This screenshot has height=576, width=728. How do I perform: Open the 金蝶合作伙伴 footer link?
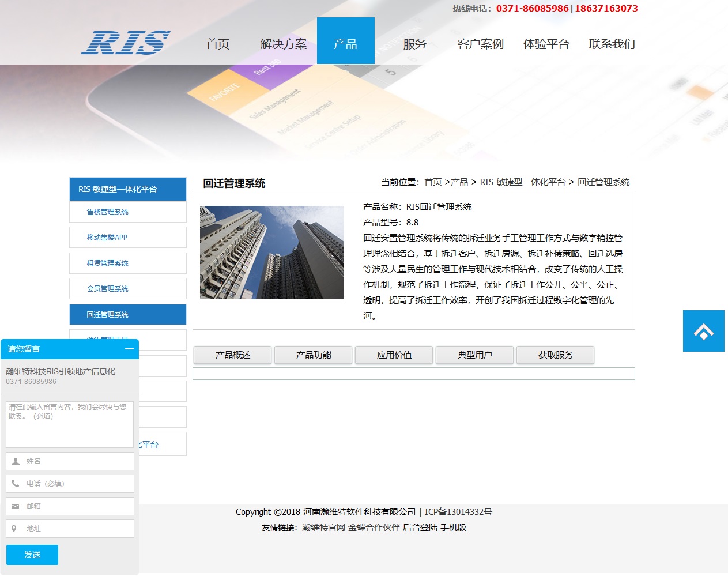pos(374,527)
